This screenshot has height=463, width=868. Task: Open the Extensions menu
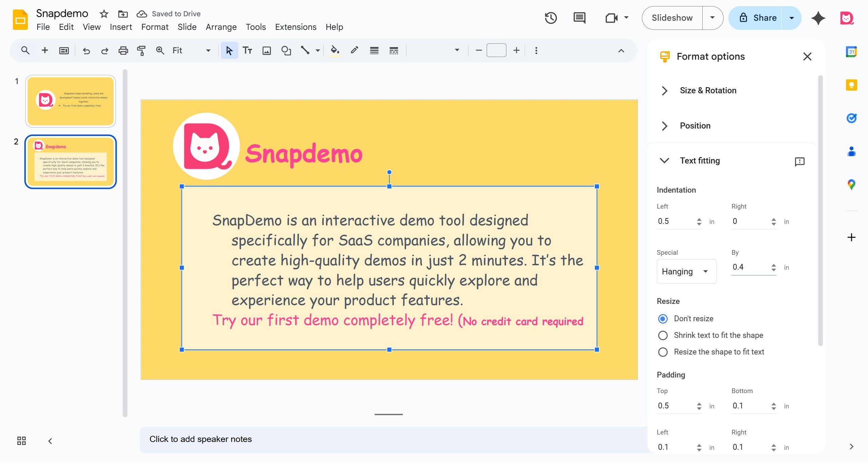(x=296, y=27)
